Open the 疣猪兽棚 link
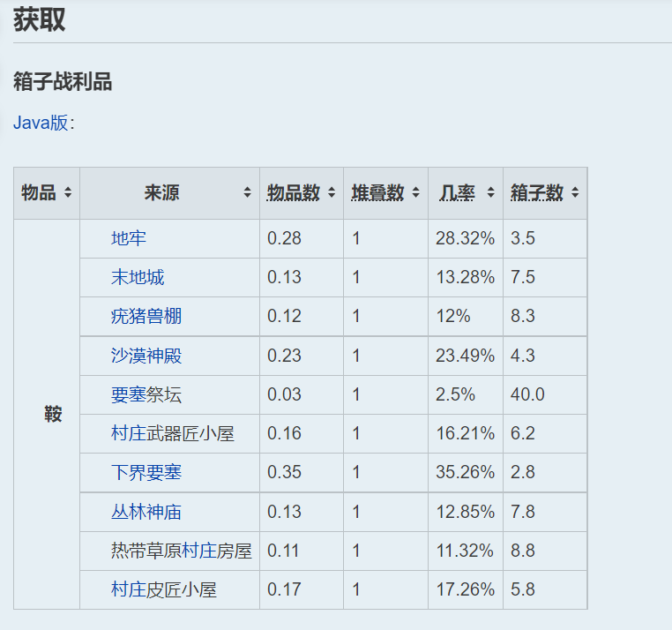The width and height of the screenshot is (672, 630). 146,316
